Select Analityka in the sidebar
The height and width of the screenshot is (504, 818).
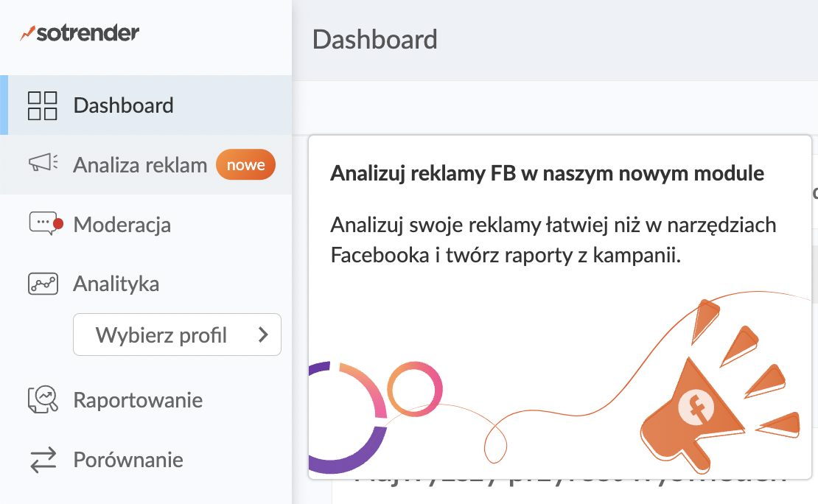[116, 284]
